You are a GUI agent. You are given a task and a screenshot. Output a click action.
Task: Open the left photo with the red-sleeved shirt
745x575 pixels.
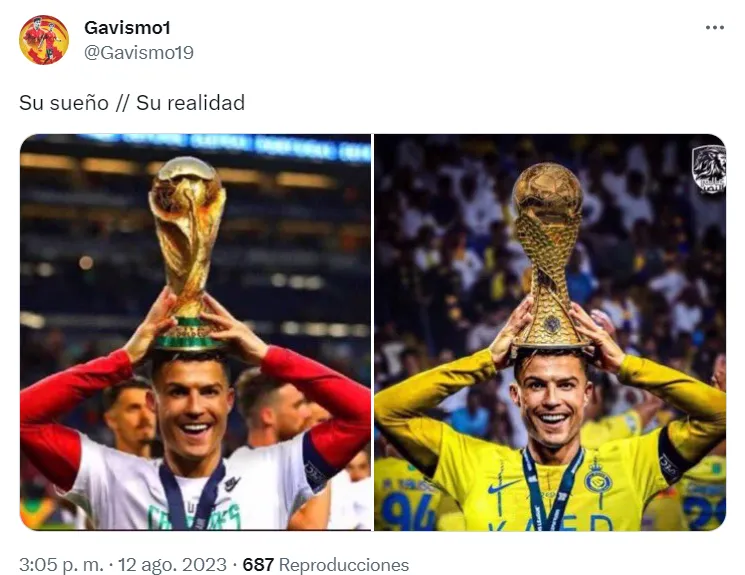[x=195, y=332]
